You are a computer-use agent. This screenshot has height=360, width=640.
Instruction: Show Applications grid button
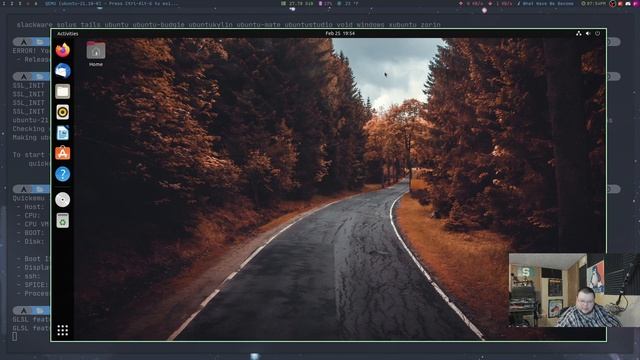(x=62, y=330)
